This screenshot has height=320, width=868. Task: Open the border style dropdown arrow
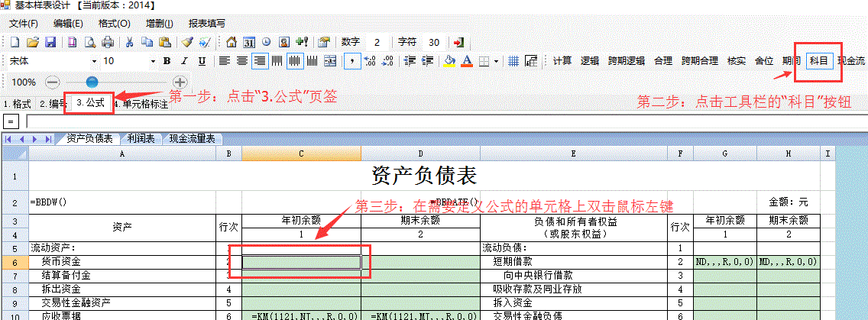pos(496,61)
